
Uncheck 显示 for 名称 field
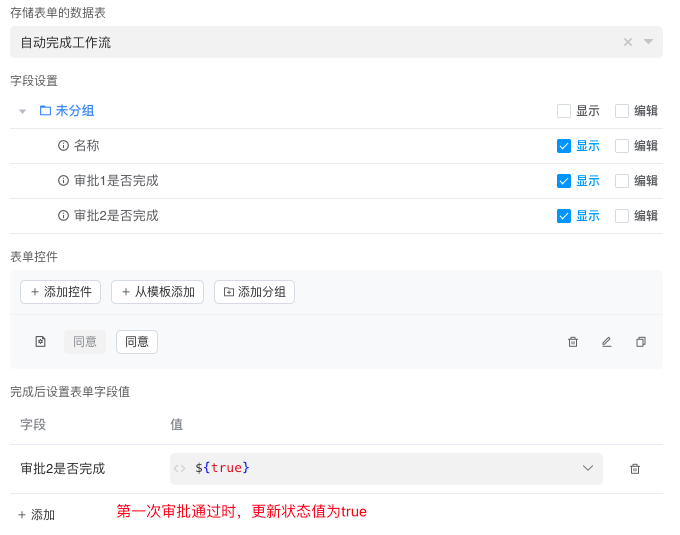click(x=564, y=146)
